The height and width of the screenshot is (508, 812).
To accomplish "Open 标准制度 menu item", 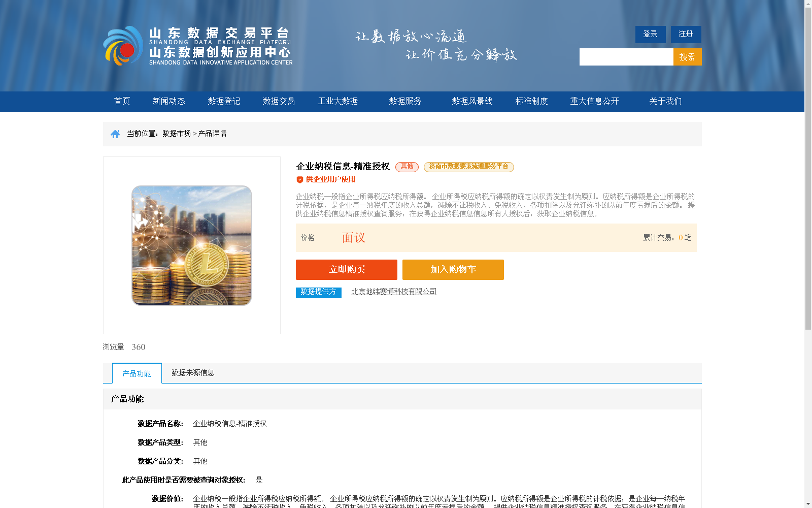I will [532, 101].
